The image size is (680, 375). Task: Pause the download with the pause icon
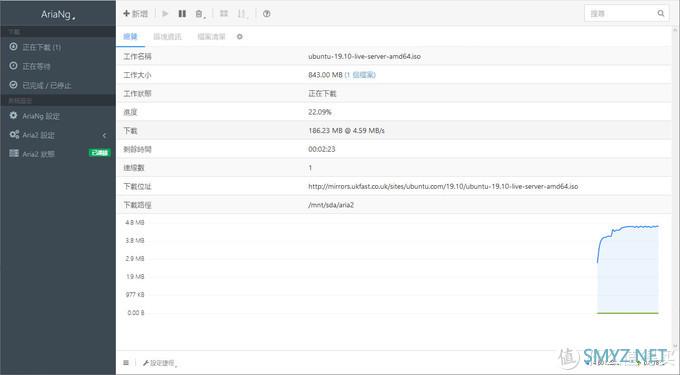(x=182, y=14)
